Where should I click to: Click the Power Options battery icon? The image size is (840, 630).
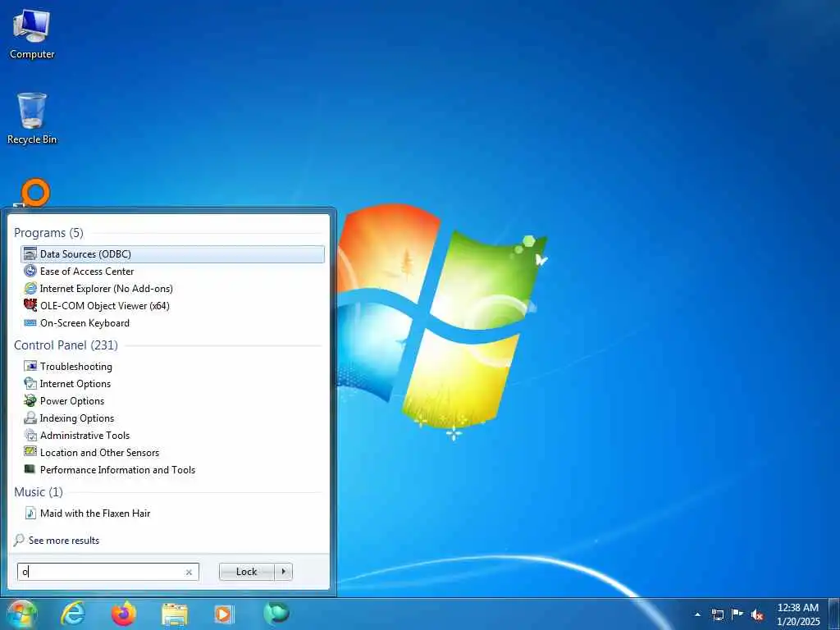tap(30, 400)
